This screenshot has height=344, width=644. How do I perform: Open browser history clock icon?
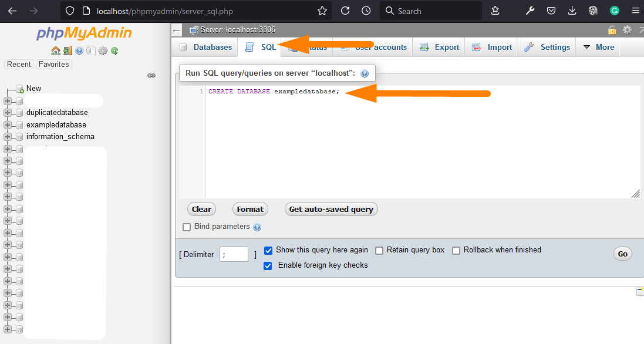(x=366, y=11)
